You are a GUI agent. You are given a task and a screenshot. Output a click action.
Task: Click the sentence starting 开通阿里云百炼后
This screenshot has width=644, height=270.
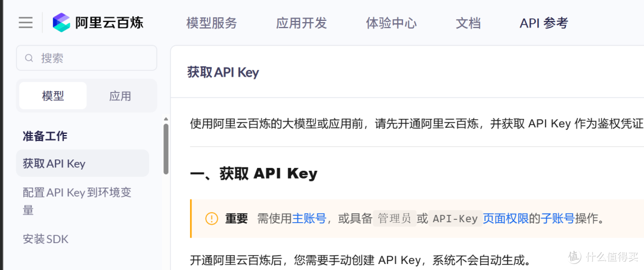[360, 260]
